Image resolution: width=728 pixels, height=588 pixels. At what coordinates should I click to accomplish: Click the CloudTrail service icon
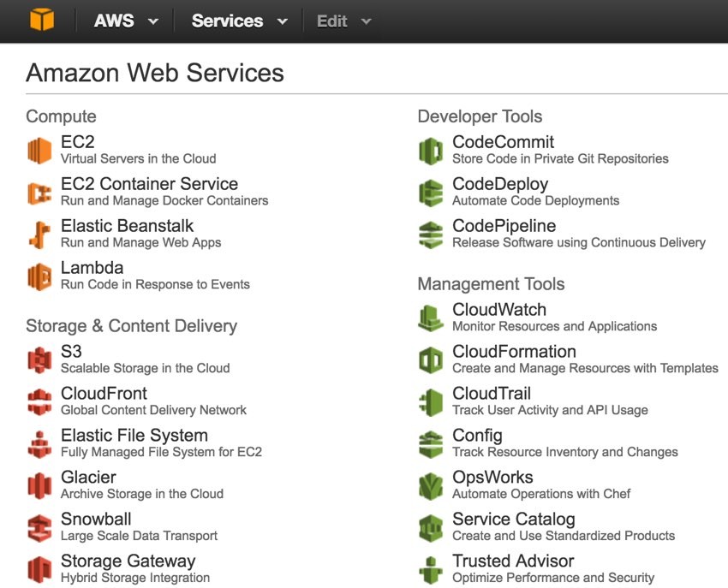[x=431, y=402]
